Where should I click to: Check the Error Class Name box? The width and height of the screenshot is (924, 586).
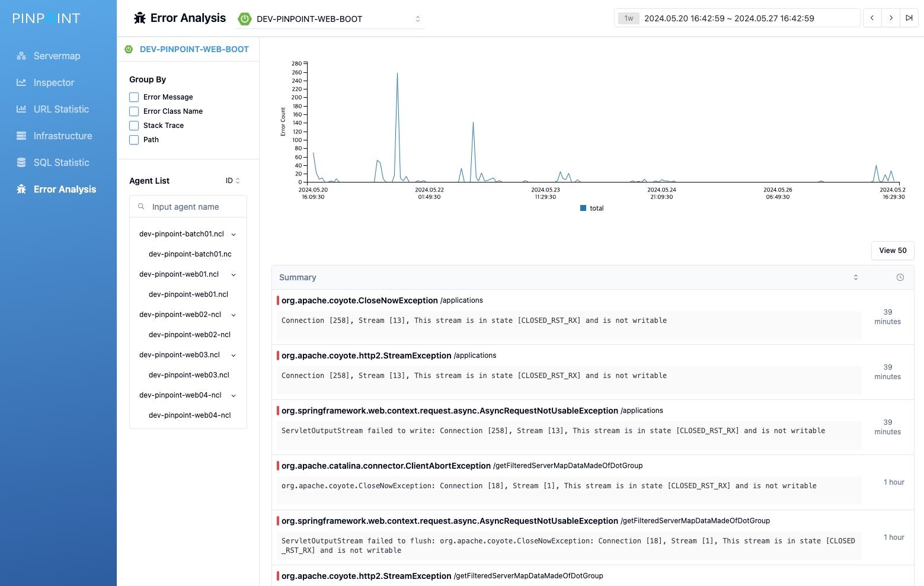[134, 111]
